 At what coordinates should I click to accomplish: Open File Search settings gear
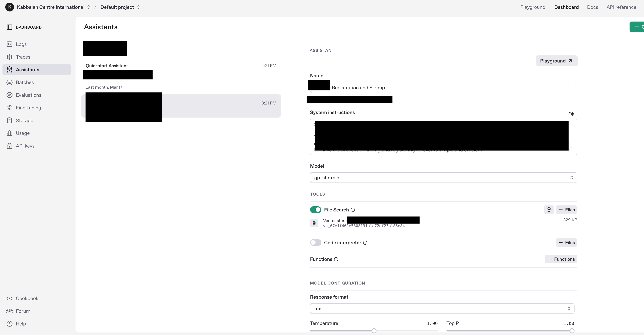pyautogui.click(x=549, y=210)
